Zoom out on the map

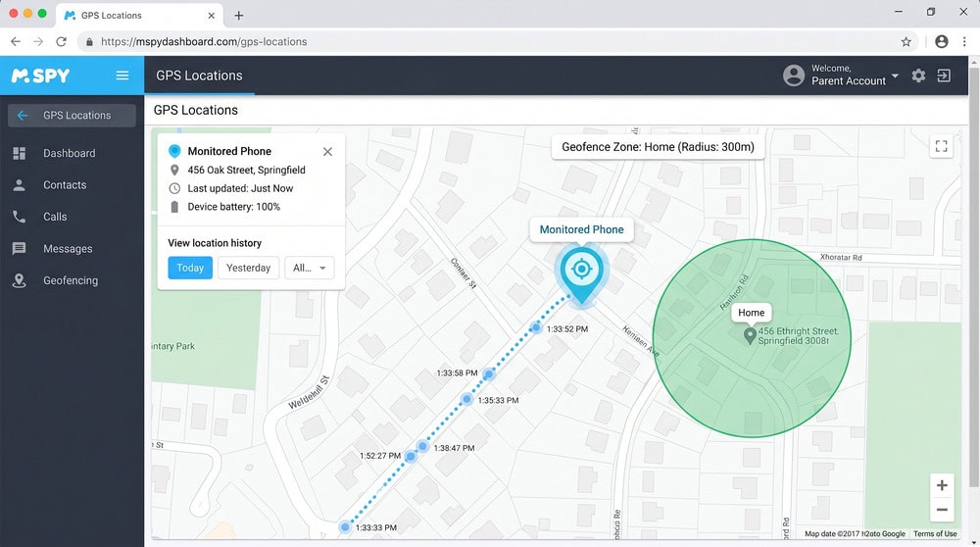point(942,510)
